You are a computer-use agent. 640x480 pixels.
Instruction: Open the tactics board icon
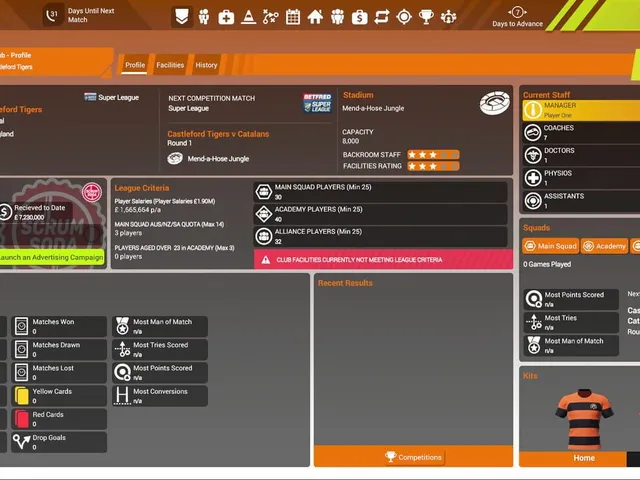click(x=270, y=17)
